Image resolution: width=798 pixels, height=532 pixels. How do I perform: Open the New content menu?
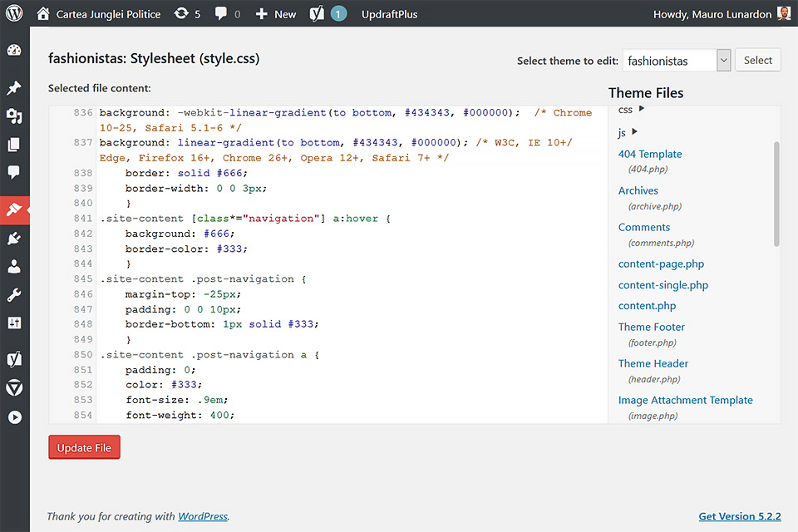pyautogui.click(x=275, y=14)
